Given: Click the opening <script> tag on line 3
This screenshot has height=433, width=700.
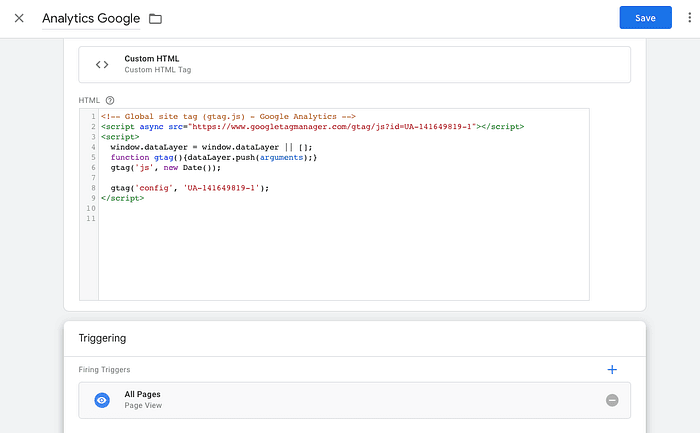Looking at the screenshot, I should click(x=120, y=137).
